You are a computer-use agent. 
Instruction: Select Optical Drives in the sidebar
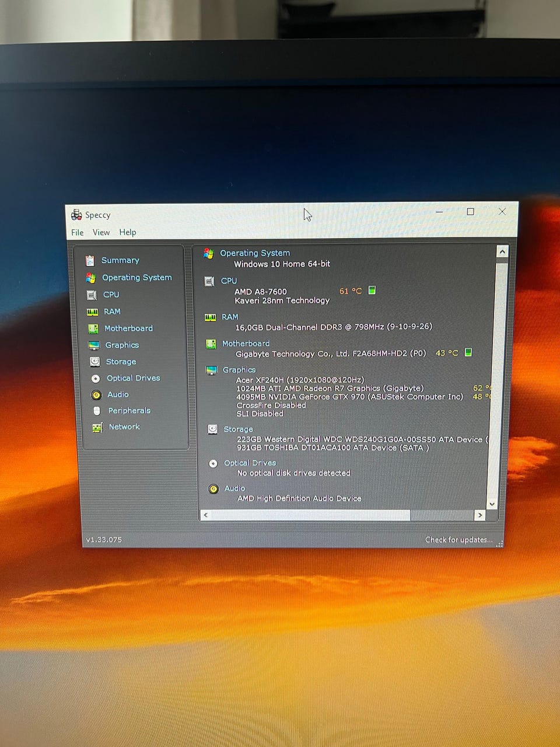(x=133, y=378)
